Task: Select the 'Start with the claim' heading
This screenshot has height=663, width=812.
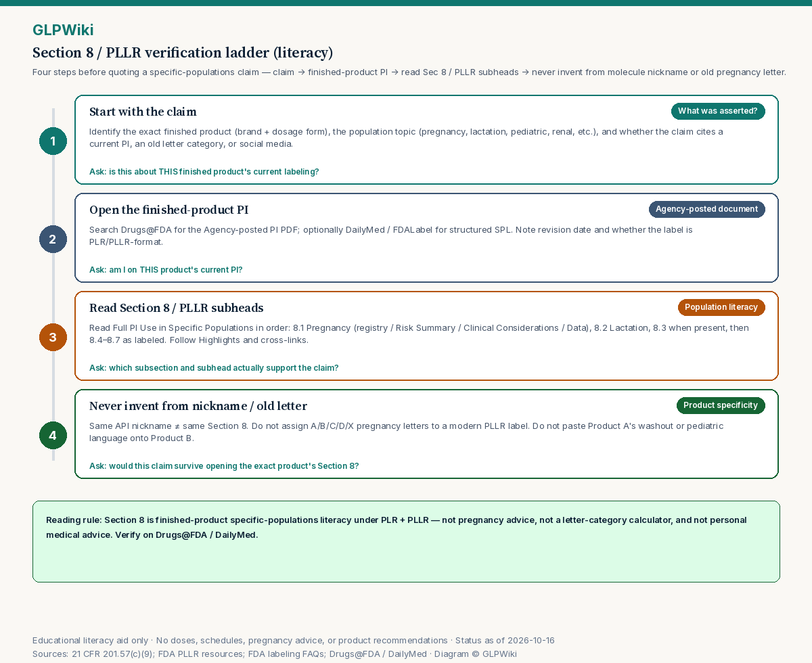Action: [143, 112]
